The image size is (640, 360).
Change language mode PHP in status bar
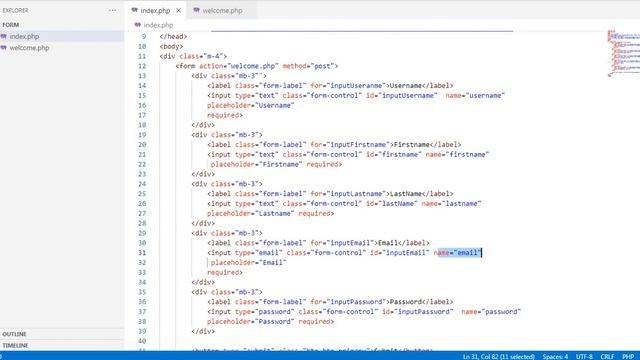[628, 357]
